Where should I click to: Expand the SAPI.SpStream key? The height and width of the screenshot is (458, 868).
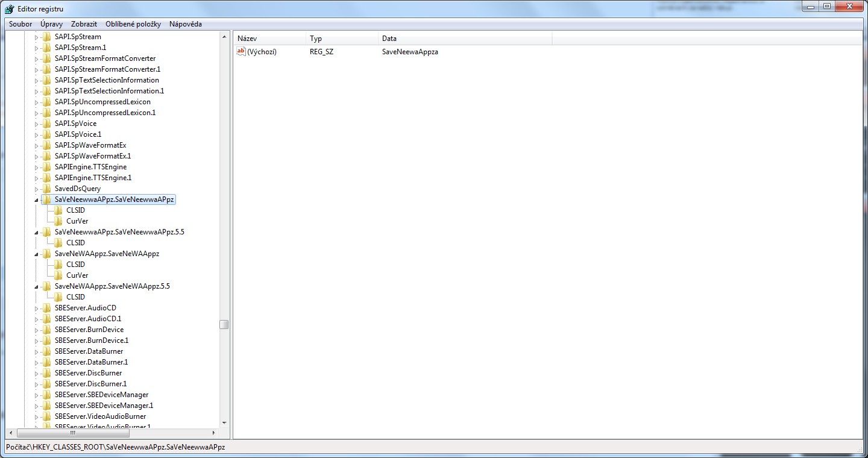click(36, 37)
